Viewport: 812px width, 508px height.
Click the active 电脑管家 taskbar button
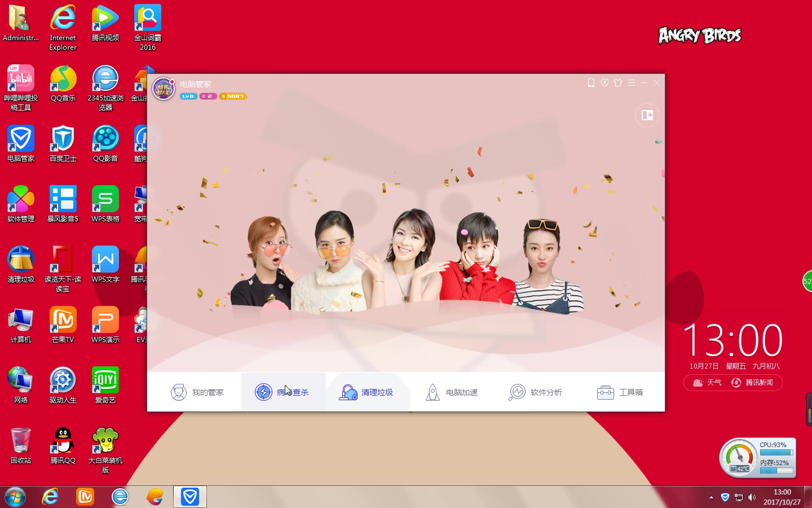[190, 497]
